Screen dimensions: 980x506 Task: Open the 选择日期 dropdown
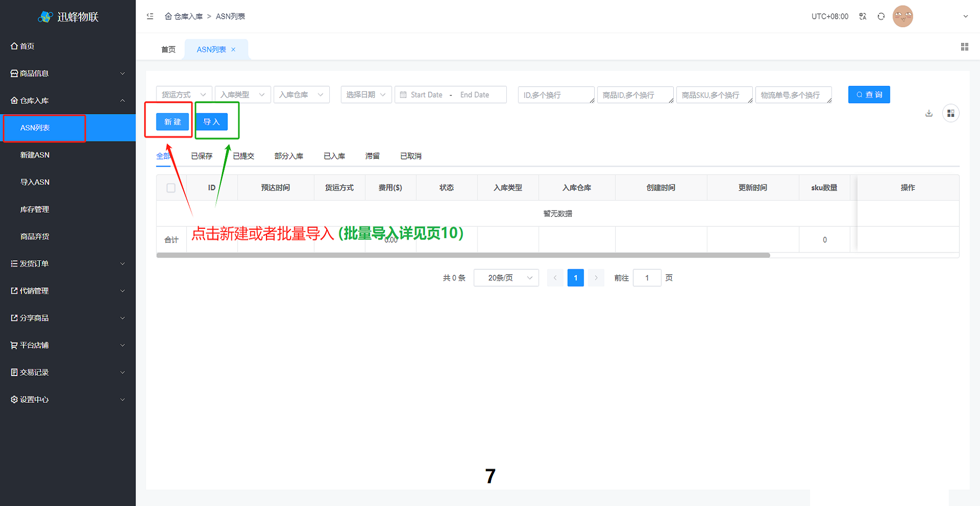click(366, 95)
